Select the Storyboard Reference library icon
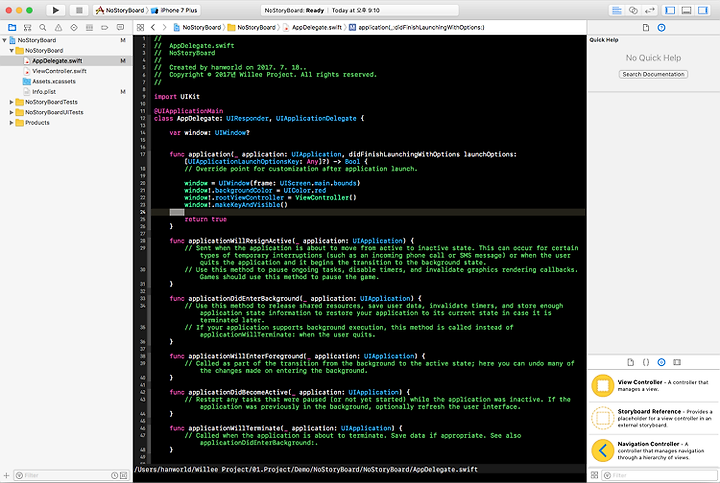This screenshot has height=483, width=720. point(602,418)
